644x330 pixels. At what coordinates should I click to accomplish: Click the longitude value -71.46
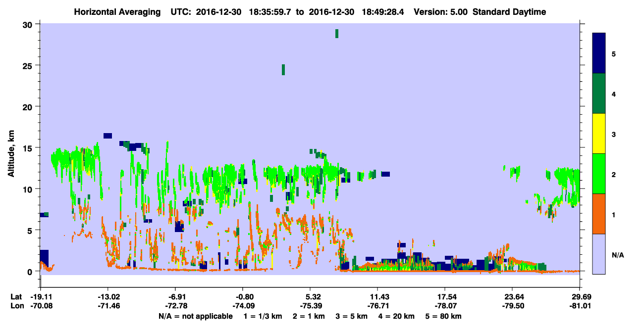tap(107, 306)
